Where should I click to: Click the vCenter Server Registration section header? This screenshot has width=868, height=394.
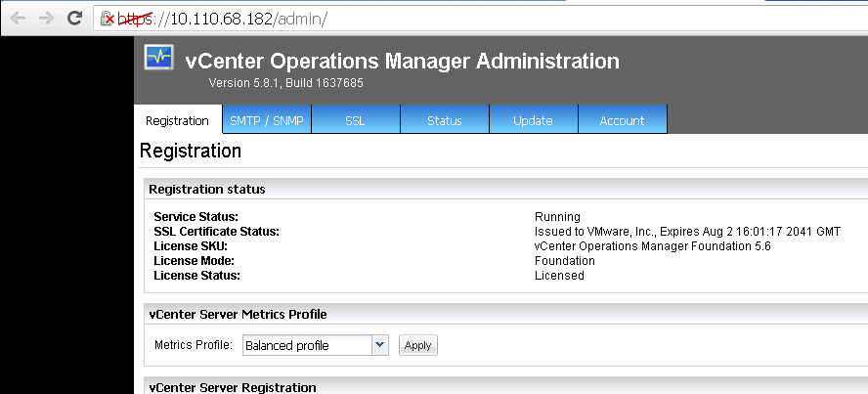click(x=232, y=387)
